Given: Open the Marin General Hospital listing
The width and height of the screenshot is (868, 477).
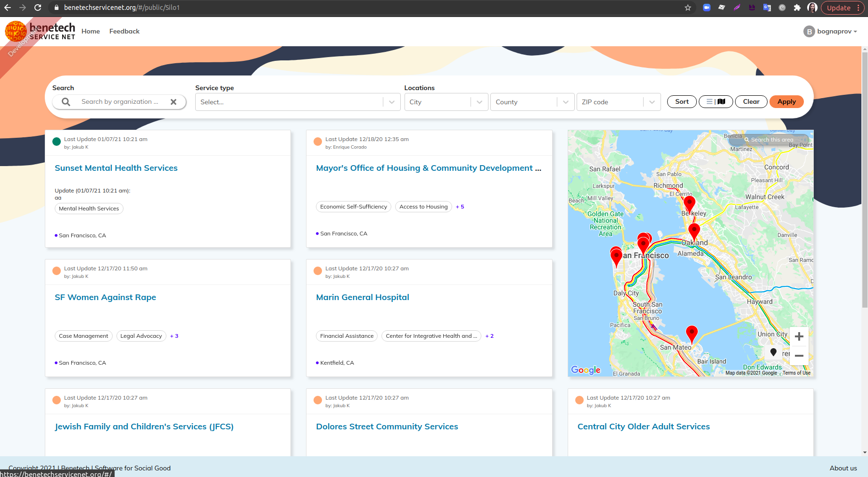Looking at the screenshot, I should coord(362,297).
